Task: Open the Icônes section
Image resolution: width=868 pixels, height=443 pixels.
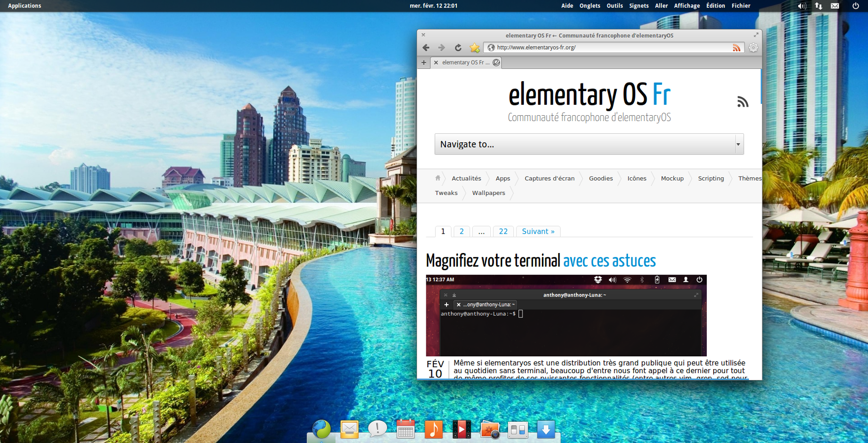Action: 637,179
